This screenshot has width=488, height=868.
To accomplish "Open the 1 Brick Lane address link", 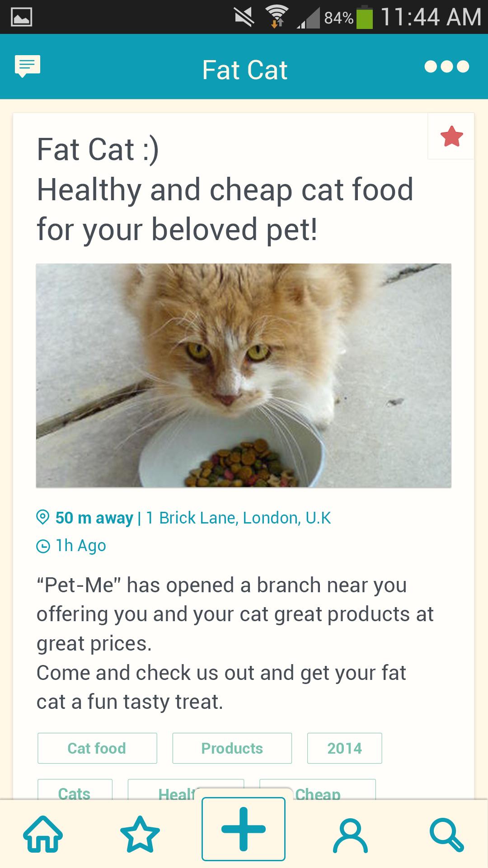I will pos(238,518).
